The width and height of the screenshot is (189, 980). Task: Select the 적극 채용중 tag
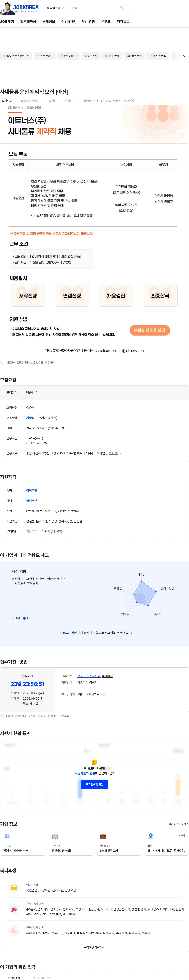[44, 56]
